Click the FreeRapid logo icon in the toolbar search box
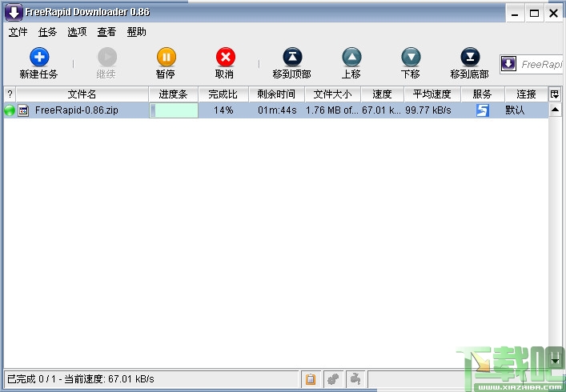Image resolution: width=566 pixels, height=392 pixels. point(508,64)
